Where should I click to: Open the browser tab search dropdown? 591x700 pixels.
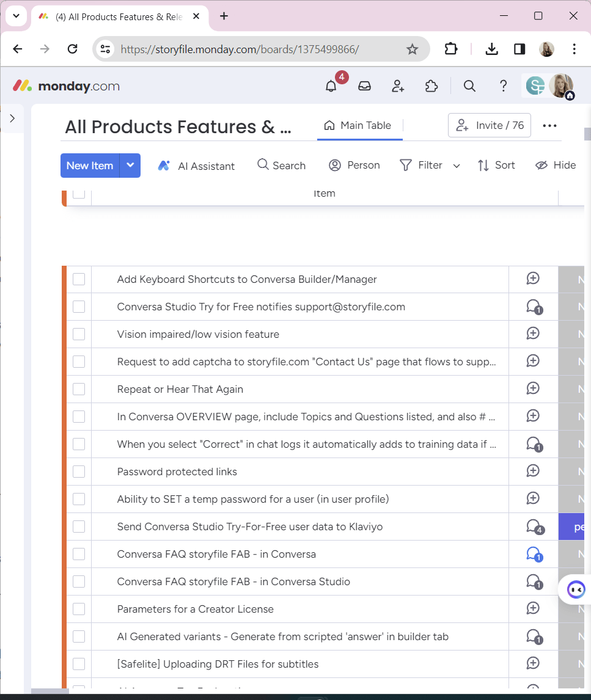coord(16,16)
